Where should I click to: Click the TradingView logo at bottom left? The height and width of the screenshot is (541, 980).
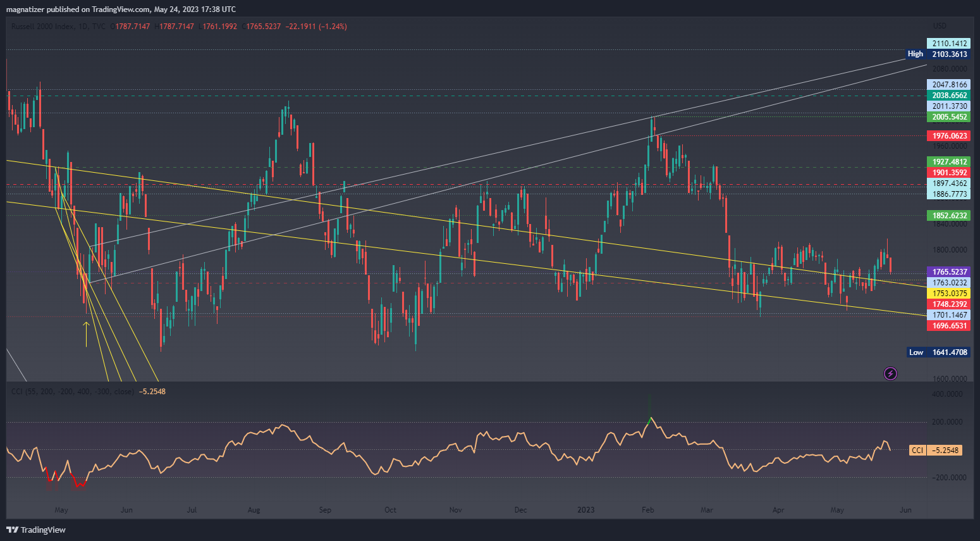coord(36,530)
